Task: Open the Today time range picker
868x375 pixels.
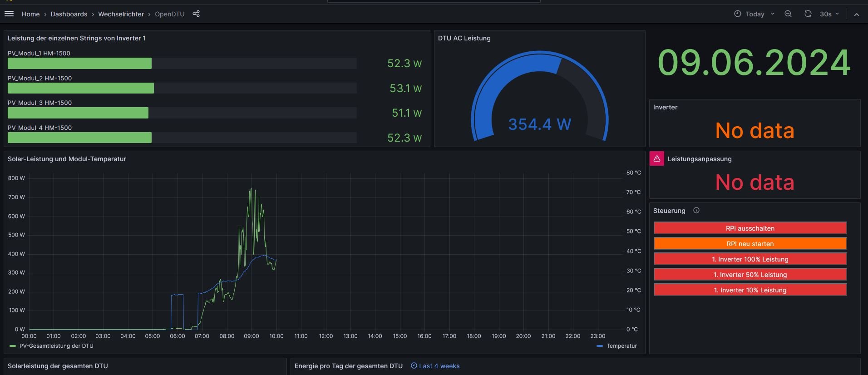Action: [x=755, y=14]
